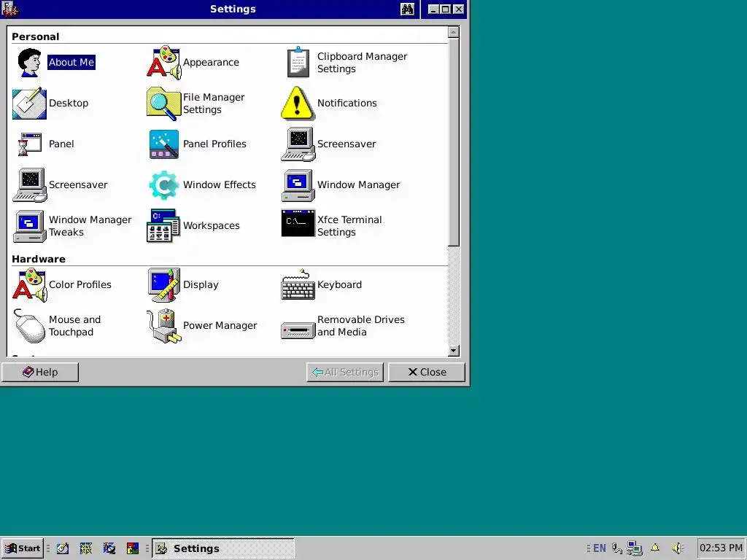Open the Appearance settings icon
747x560 pixels.
pos(163,63)
